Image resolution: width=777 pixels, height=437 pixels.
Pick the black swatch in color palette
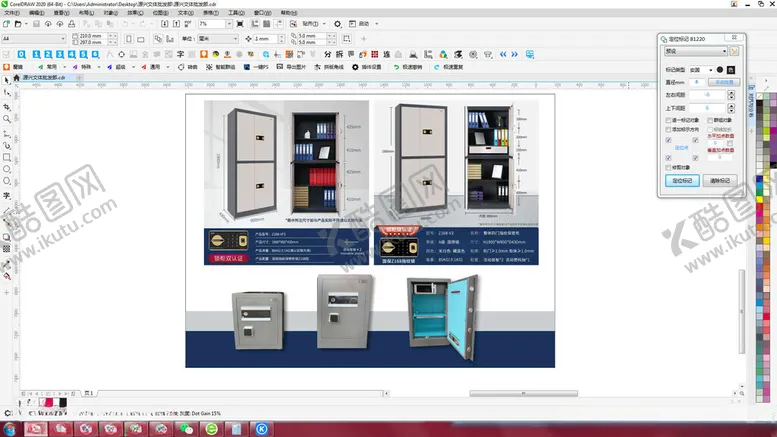[x=760, y=103]
